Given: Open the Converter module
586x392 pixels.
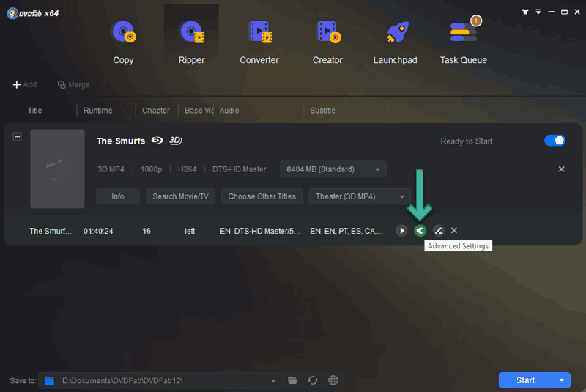Looking at the screenshot, I should click(259, 42).
